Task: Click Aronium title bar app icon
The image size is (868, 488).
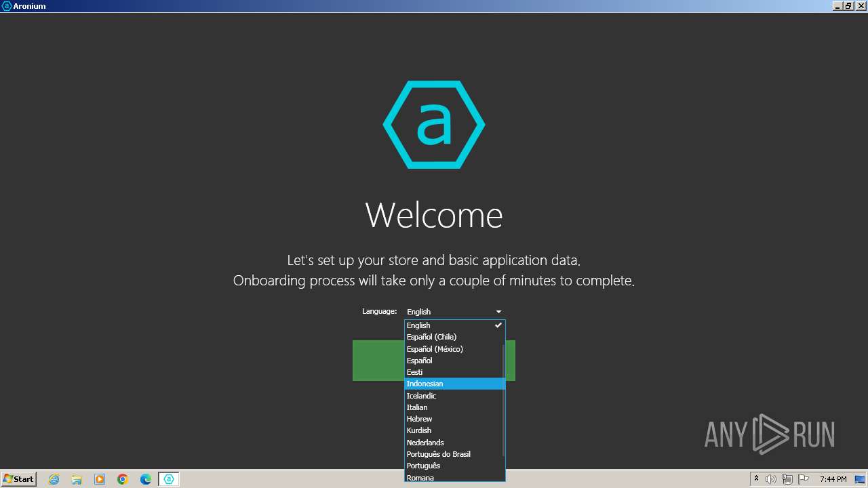Action: (x=7, y=6)
